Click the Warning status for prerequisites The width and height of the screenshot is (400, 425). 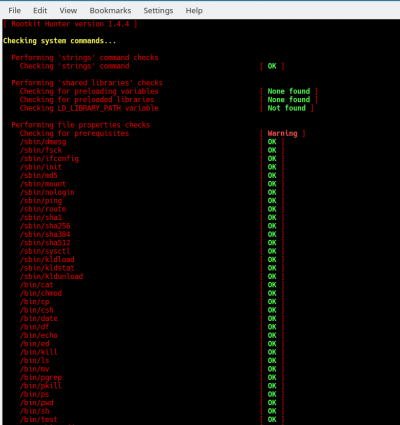coord(282,133)
